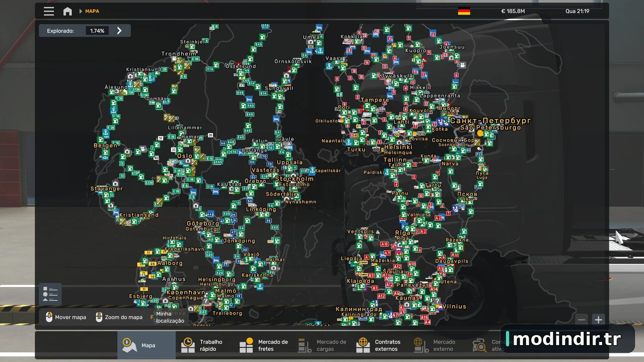This screenshot has width=644, height=362.
Task: Open the Trabalho rápido tab
Action: coord(204,345)
